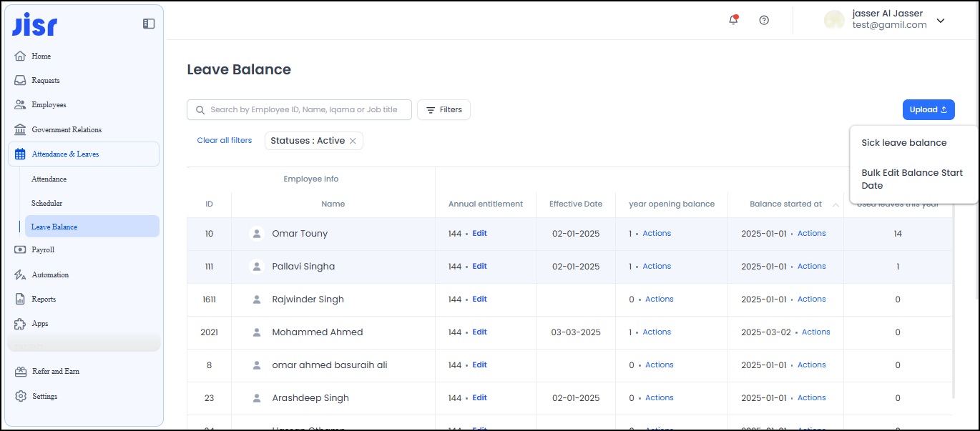Image resolution: width=980 pixels, height=431 pixels.
Task: Click Clear all filters link
Action: [224, 141]
